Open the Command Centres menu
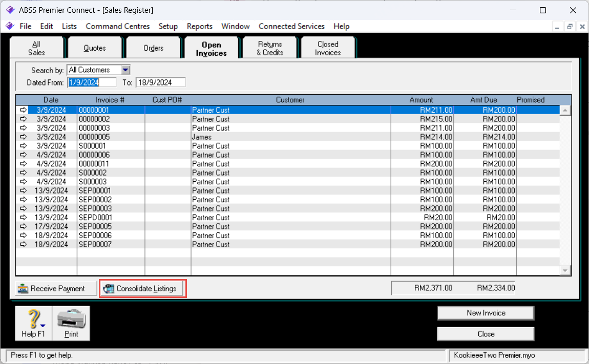The height and width of the screenshot is (364, 589). pyautogui.click(x=118, y=26)
